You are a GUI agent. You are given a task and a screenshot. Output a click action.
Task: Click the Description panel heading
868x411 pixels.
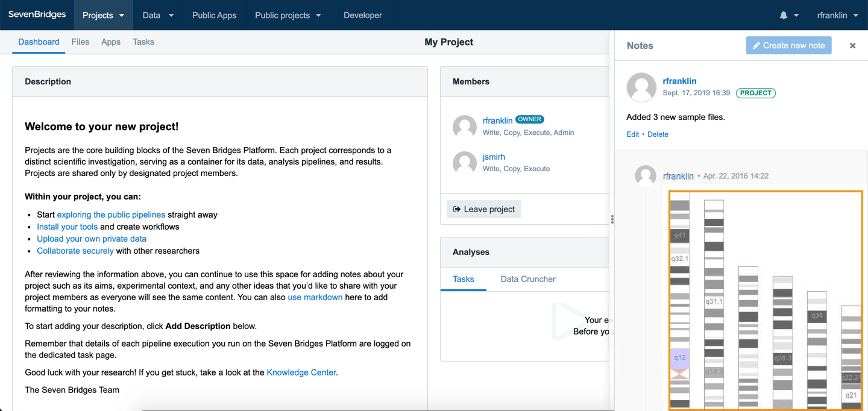point(48,81)
